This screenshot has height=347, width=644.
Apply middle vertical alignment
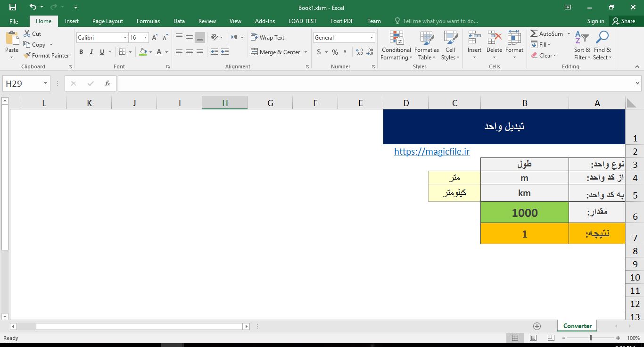pos(190,38)
